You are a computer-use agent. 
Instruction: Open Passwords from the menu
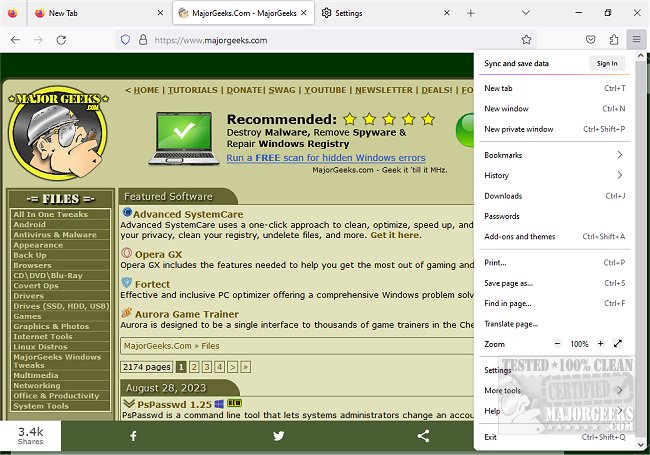pos(554,216)
